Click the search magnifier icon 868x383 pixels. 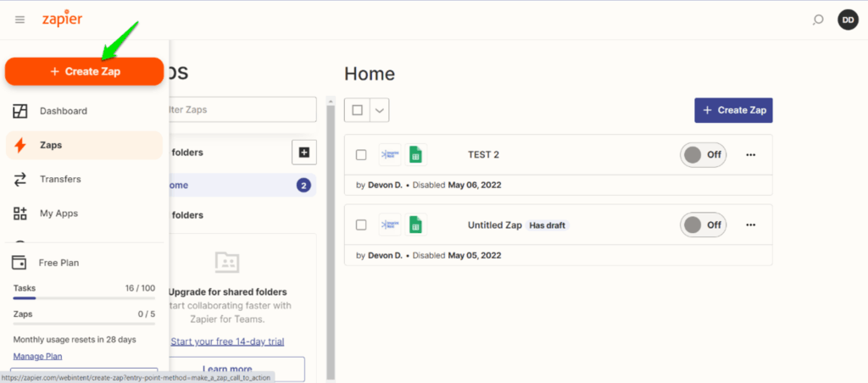pyautogui.click(x=818, y=19)
